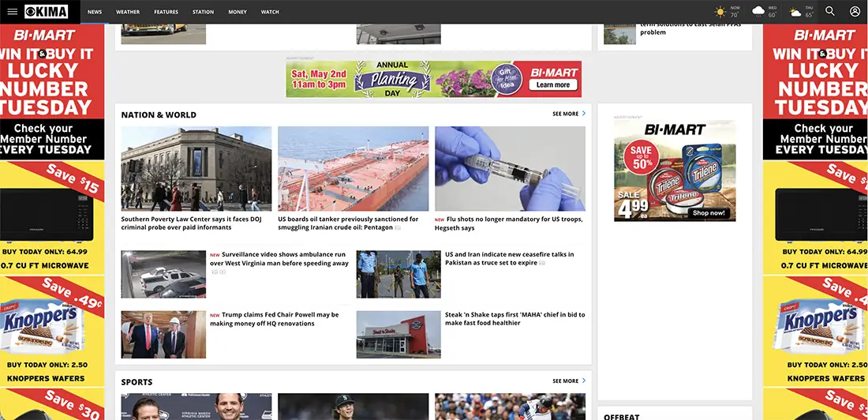Read US and Iran ceasefire talks headline

pos(509,259)
